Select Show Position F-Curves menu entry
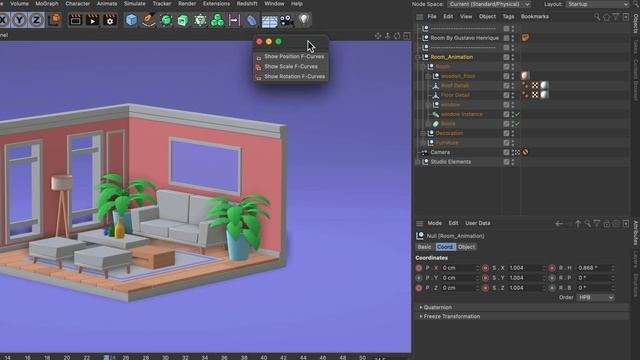Screen dimensions: 640x360 290,57
